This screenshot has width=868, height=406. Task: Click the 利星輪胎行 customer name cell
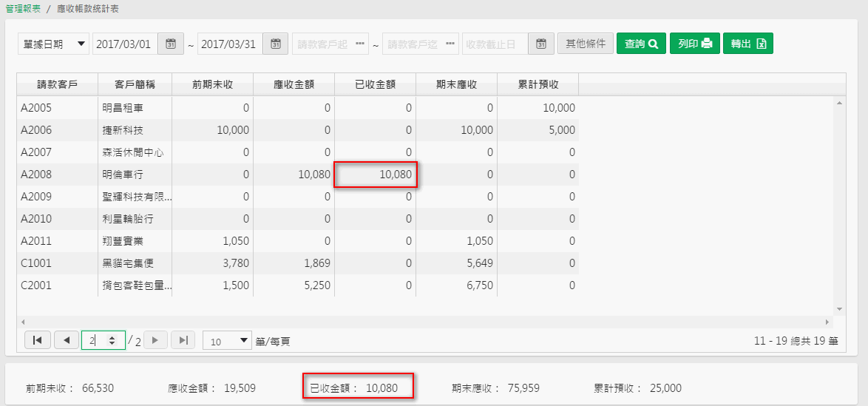click(x=135, y=219)
